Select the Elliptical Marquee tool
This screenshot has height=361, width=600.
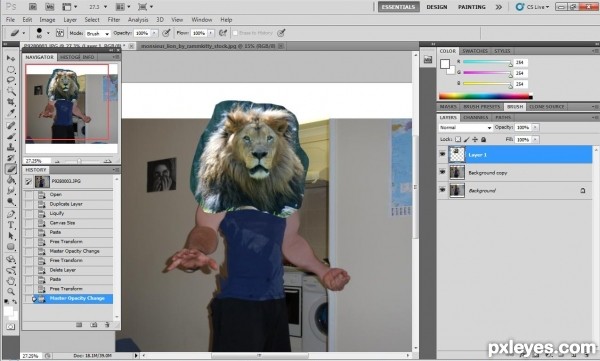pyautogui.click(x=11, y=69)
